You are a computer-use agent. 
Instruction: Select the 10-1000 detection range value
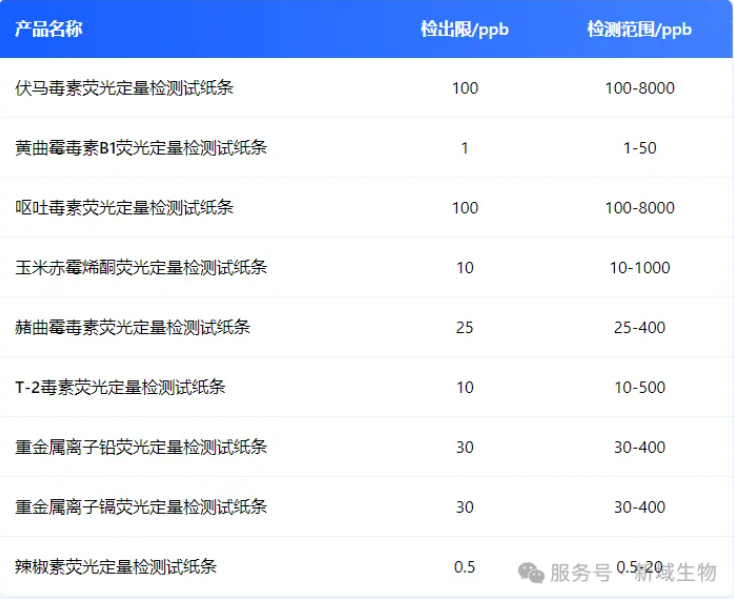pyautogui.click(x=639, y=268)
